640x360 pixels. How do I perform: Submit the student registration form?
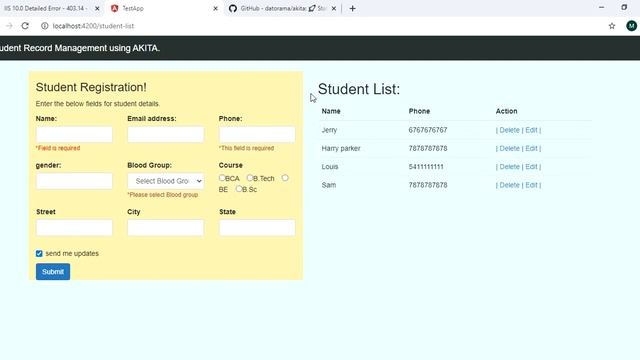tap(53, 272)
